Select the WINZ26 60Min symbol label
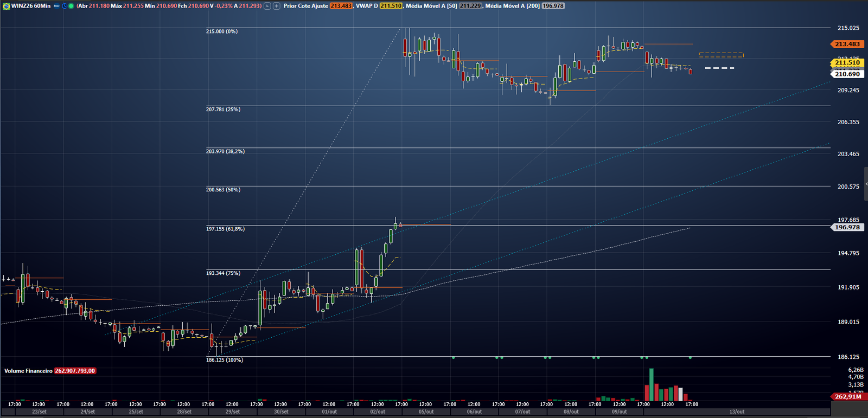This screenshot has height=418, width=868. 31,6
